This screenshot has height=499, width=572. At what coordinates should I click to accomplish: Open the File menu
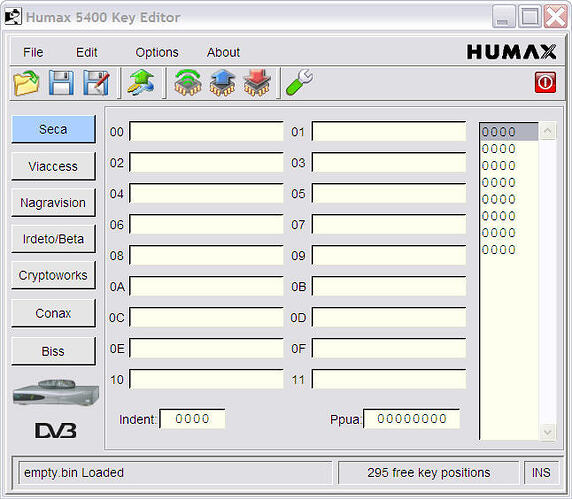pos(33,53)
